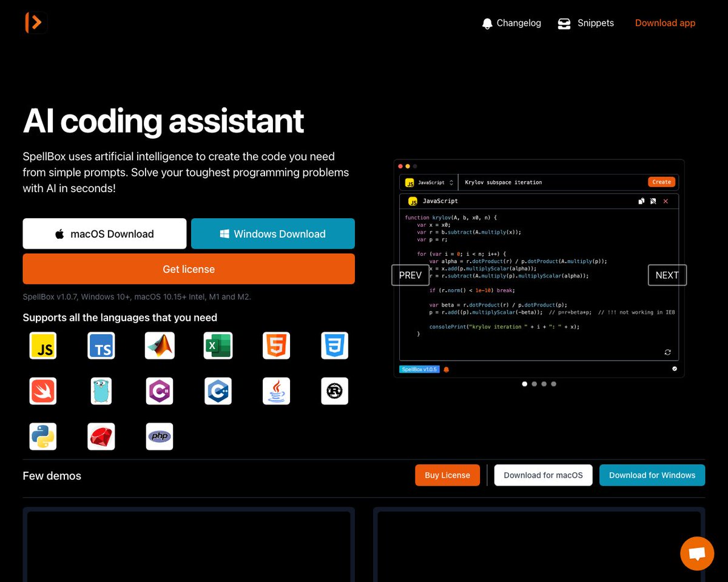This screenshot has width=728, height=582.
Task: Click the Swift language icon
Action: 42,390
